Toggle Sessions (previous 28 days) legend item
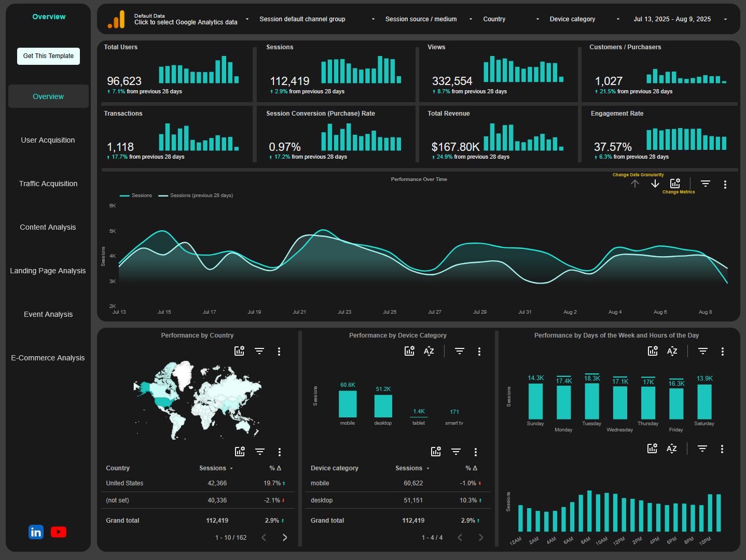 (x=196, y=195)
